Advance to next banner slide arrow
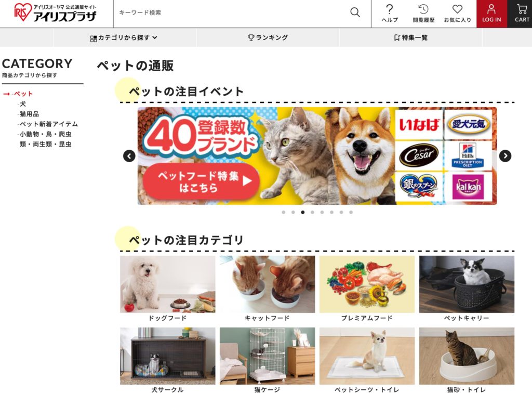 point(505,156)
